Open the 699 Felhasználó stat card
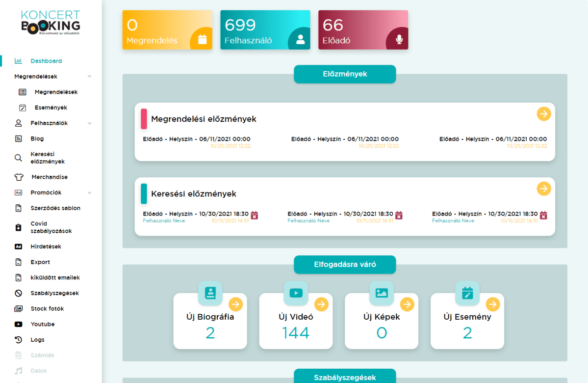588x383 pixels. [x=265, y=30]
